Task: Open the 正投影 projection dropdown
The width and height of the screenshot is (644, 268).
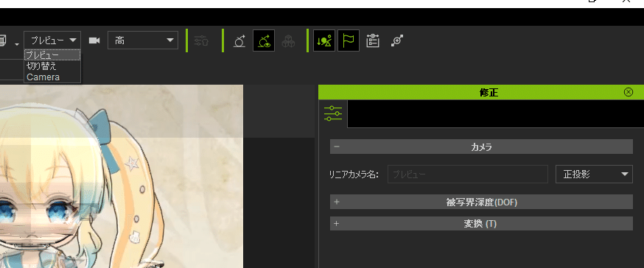Action: [594, 174]
